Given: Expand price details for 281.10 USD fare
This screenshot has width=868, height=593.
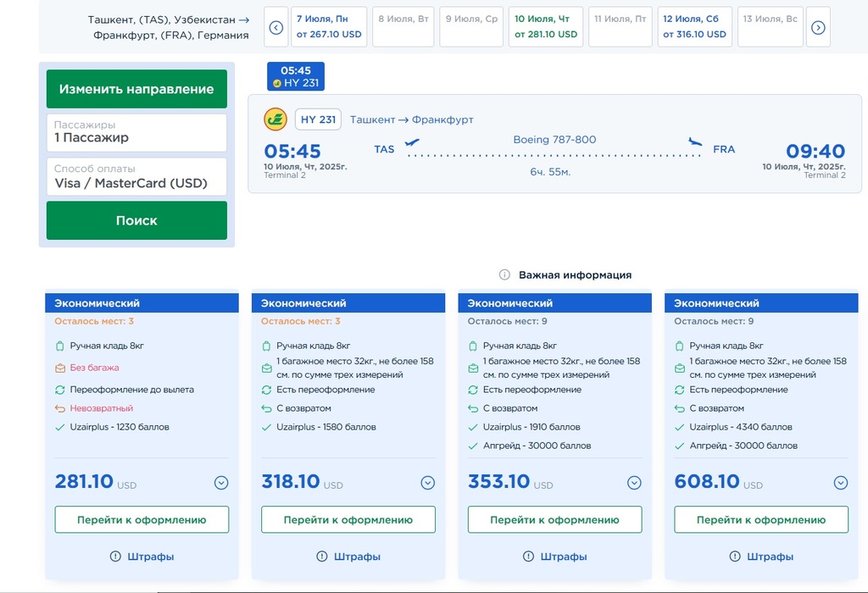Looking at the screenshot, I should (x=221, y=483).
